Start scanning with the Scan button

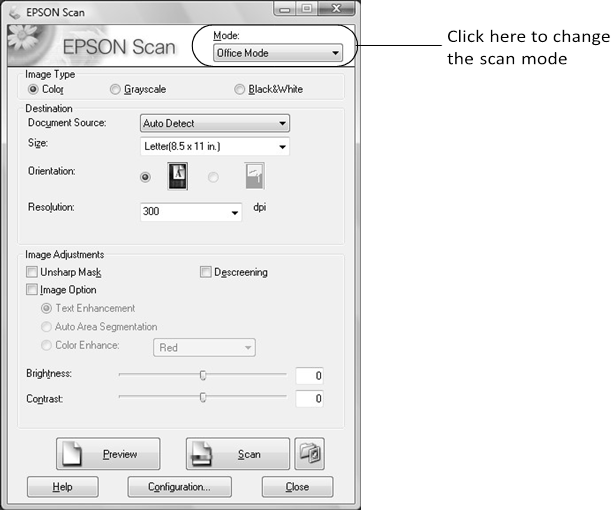pyautogui.click(x=238, y=454)
